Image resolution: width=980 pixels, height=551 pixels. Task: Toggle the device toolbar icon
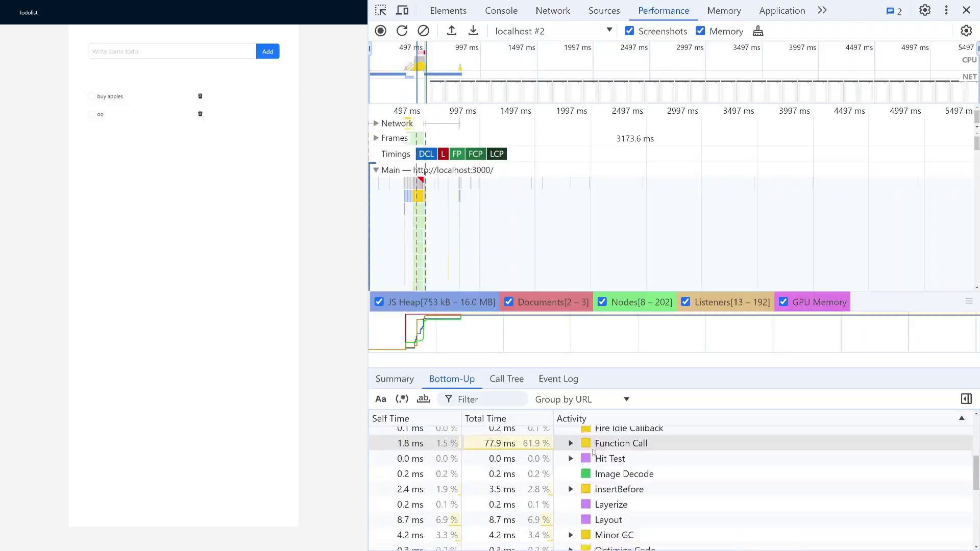coord(402,10)
